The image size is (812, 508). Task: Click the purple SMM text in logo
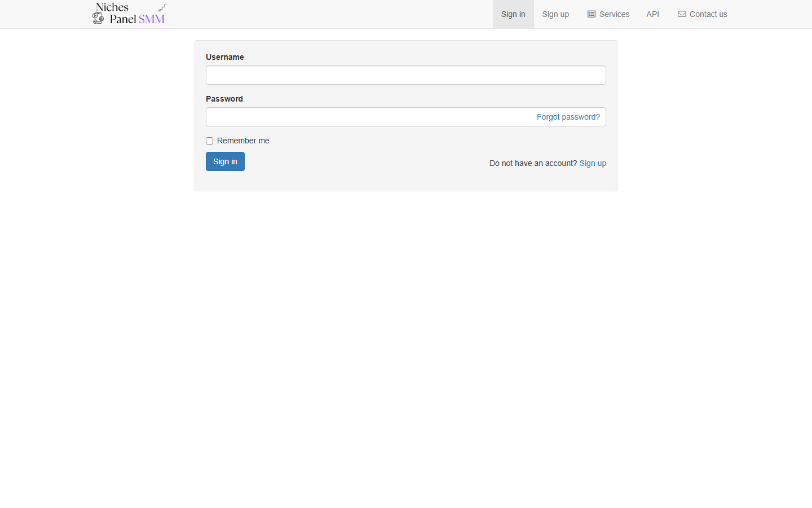152,20
